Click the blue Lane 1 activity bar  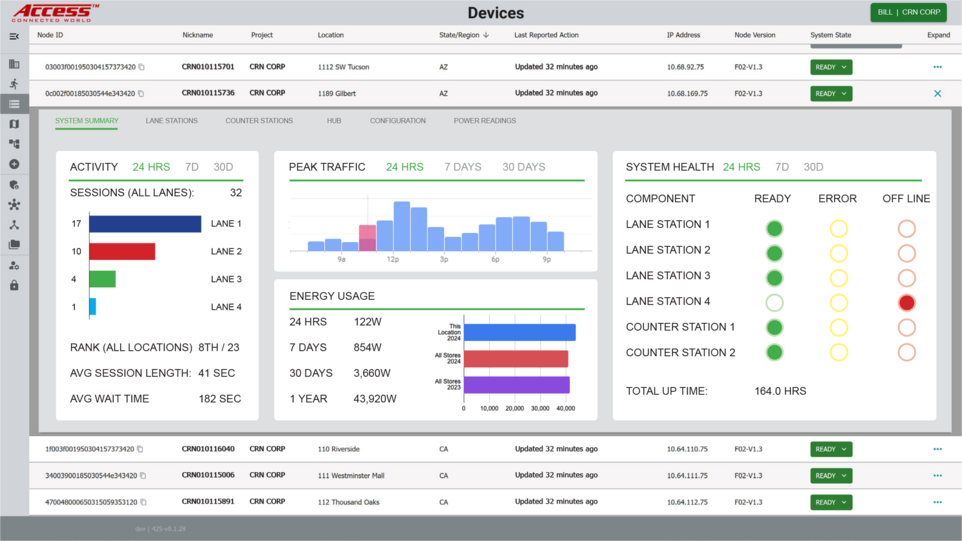click(145, 224)
